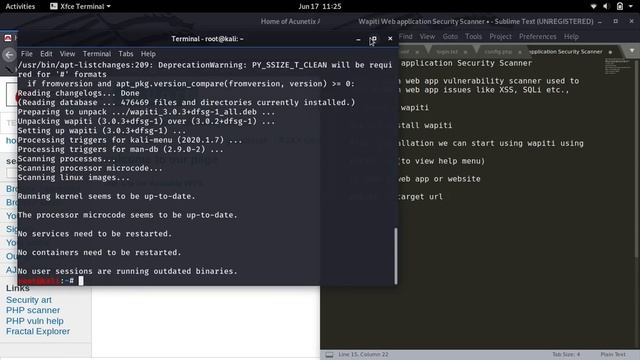Viewport: 640px width, 360px height.
Task: Open the Sublime Text Help menu
Action: tap(571, 36)
